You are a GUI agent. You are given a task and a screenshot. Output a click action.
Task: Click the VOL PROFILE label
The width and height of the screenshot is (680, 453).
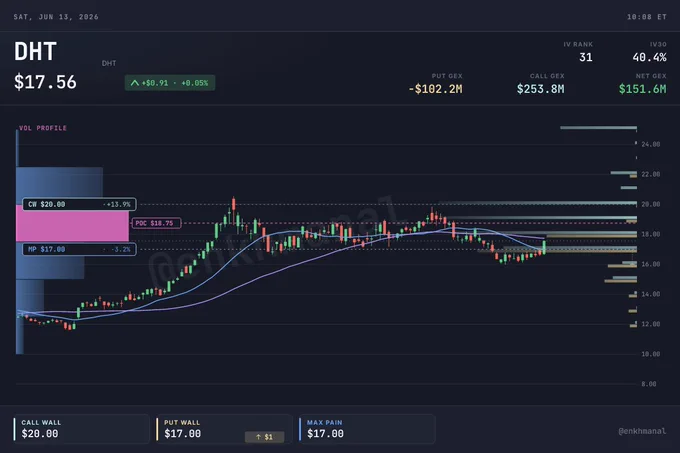43,128
